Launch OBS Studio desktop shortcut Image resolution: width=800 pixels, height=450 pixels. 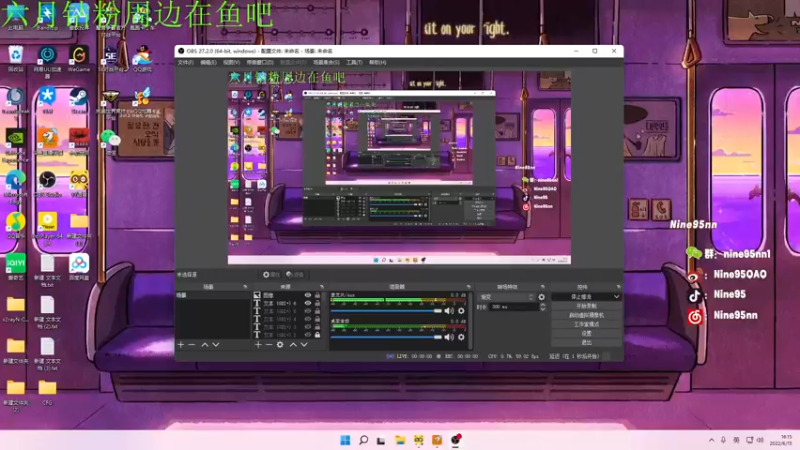click(x=47, y=185)
